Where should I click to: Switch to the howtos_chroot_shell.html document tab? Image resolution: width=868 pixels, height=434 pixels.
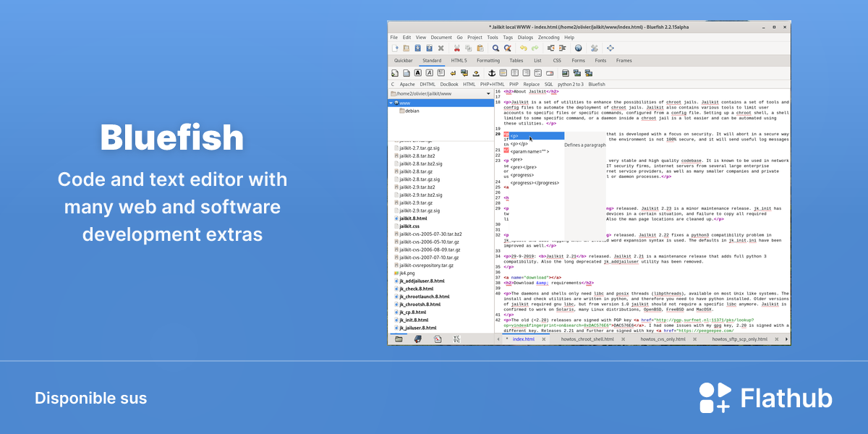pyautogui.click(x=587, y=339)
